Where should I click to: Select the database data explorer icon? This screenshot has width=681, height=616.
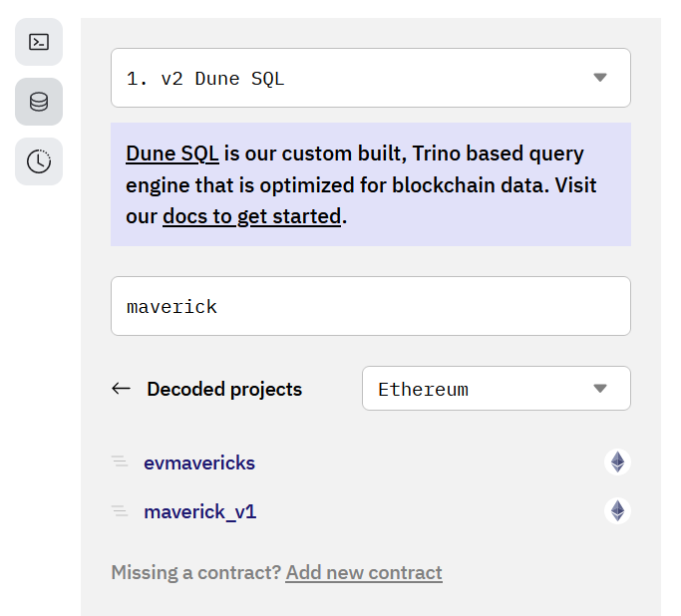(x=39, y=102)
